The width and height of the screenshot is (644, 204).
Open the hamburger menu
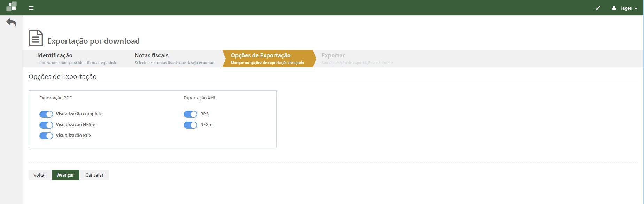[31, 8]
